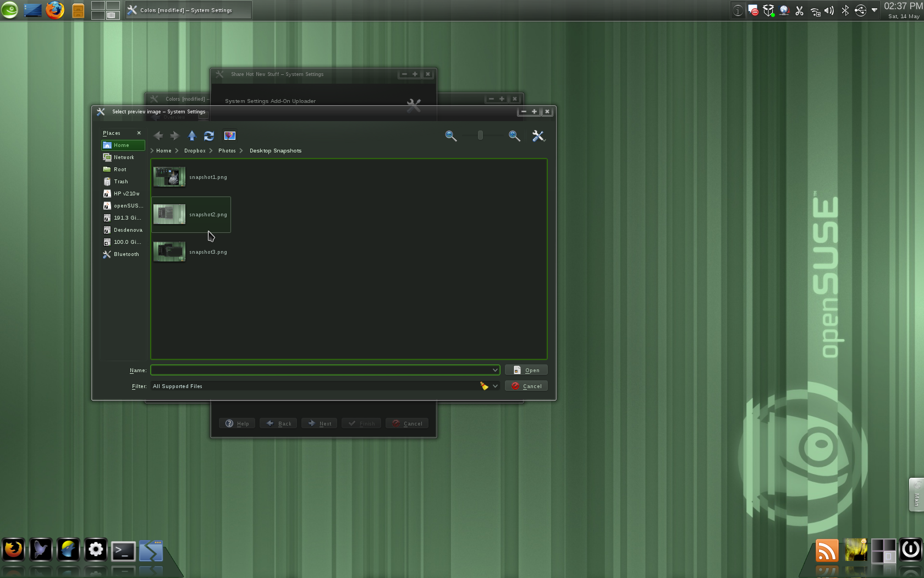Open the wireless network manager icon
The width and height of the screenshot is (924, 578).
[x=815, y=10]
